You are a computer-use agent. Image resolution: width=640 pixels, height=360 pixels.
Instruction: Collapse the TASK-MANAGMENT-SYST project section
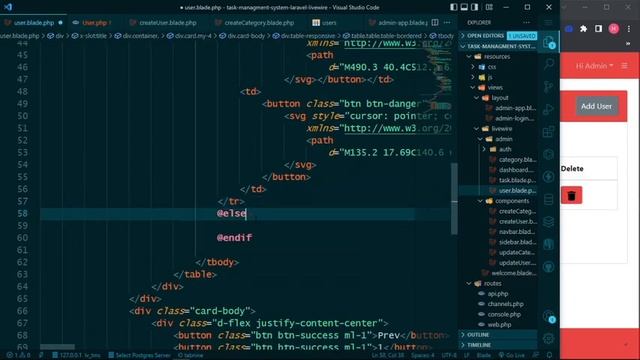click(x=498, y=46)
